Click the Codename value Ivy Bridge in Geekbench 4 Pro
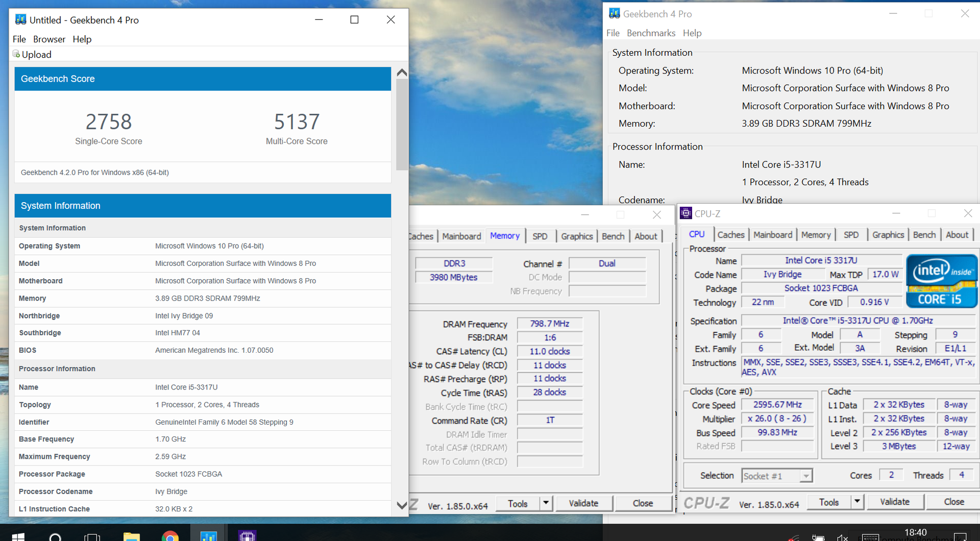 [x=762, y=200]
